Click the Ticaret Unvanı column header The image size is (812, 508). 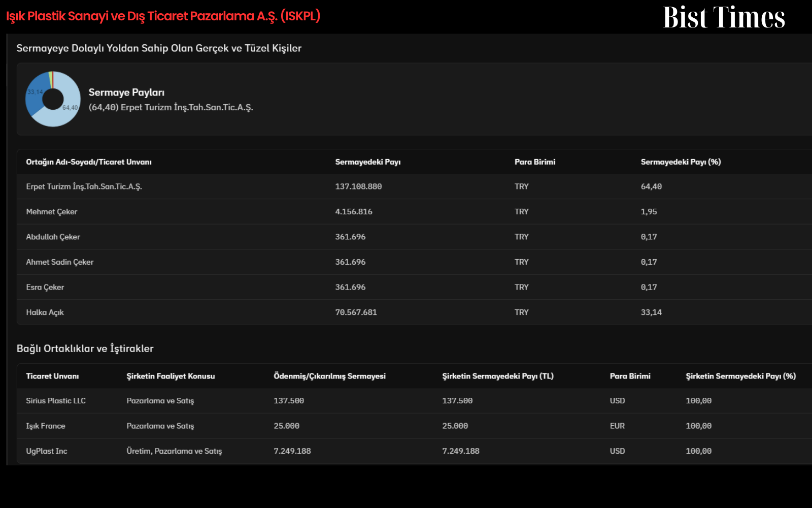(x=52, y=376)
